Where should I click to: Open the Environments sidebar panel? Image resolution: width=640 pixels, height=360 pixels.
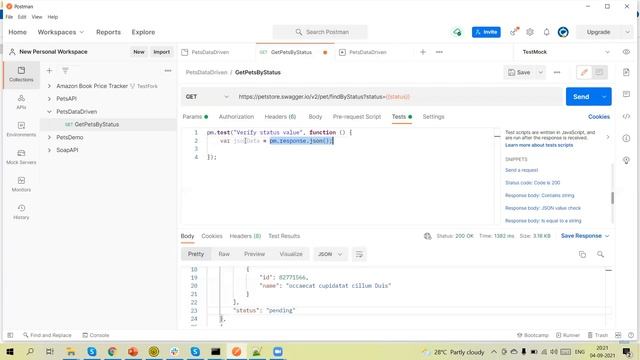pyautogui.click(x=21, y=129)
